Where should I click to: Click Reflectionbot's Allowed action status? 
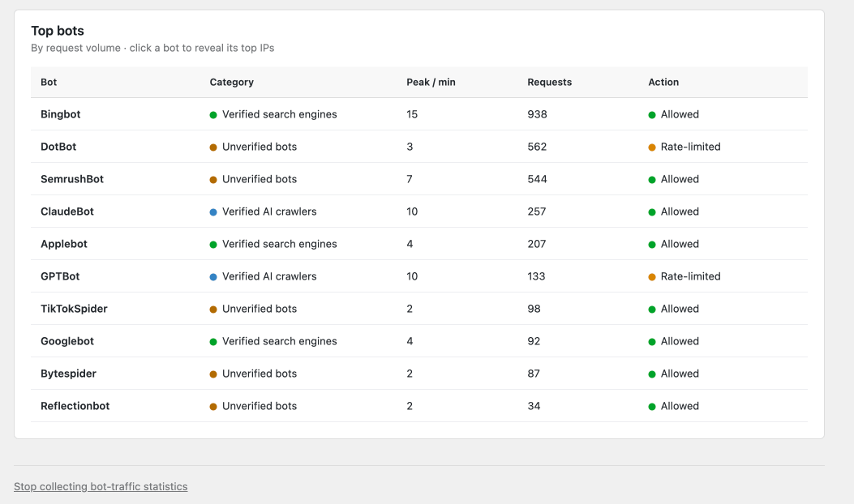[674, 406]
